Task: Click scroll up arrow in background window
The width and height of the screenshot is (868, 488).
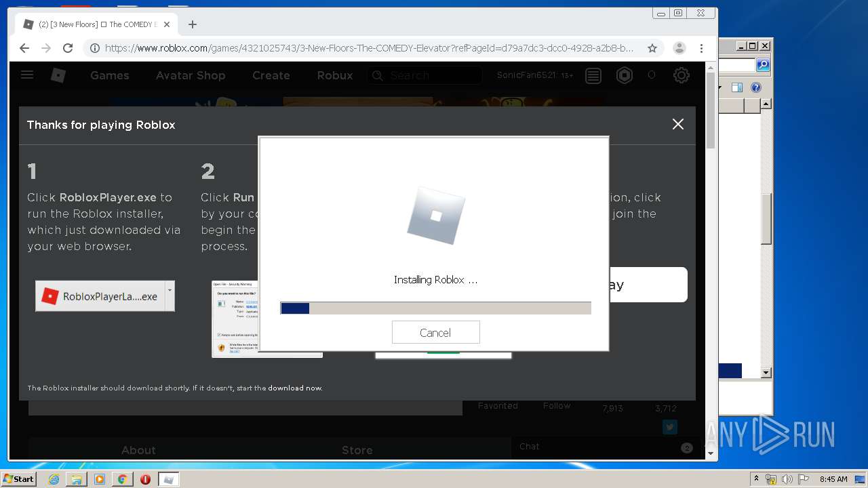Action: click(x=766, y=104)
